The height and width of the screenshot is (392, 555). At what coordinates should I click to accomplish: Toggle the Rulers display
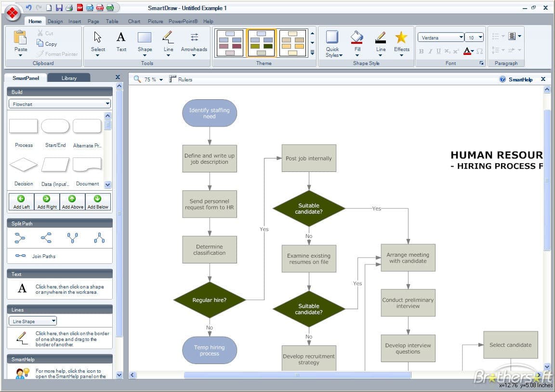tap(181, 79)
